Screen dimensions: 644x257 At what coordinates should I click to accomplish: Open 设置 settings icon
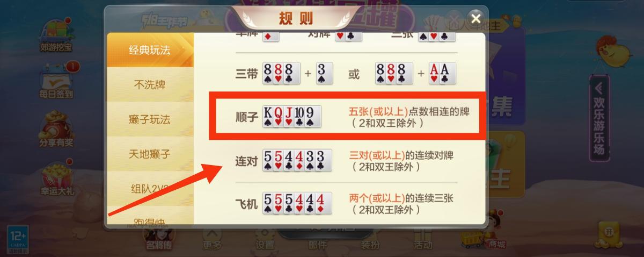pyautogui.click(x=265, y=240)
